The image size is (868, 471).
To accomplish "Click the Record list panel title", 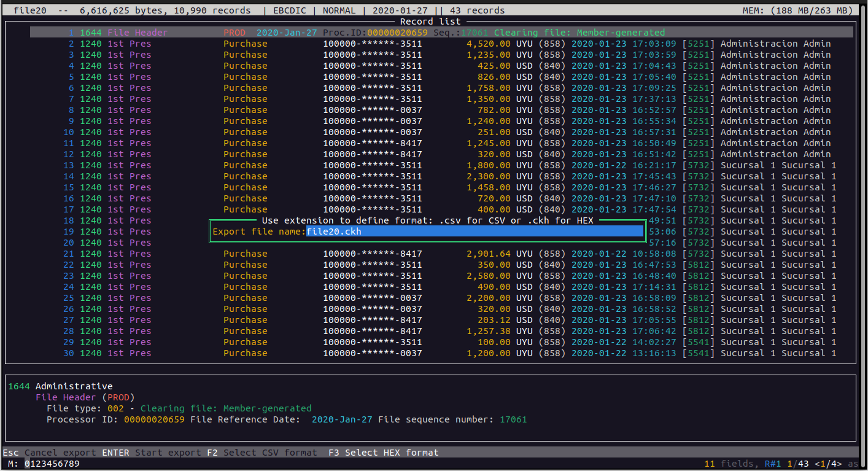I will point(430,21).
